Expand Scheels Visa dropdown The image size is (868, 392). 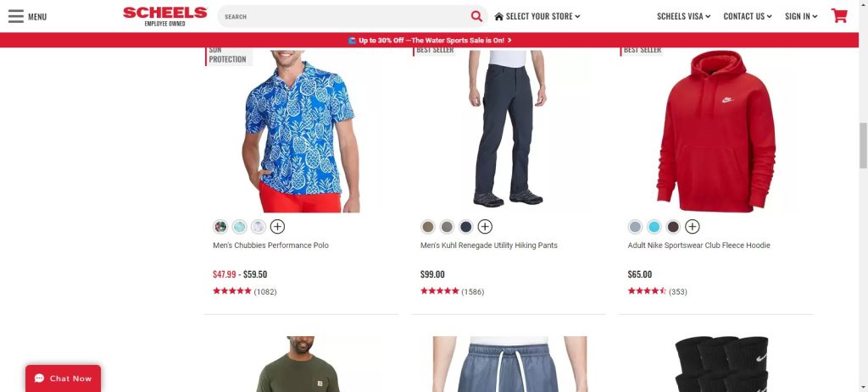pos(684,17)
